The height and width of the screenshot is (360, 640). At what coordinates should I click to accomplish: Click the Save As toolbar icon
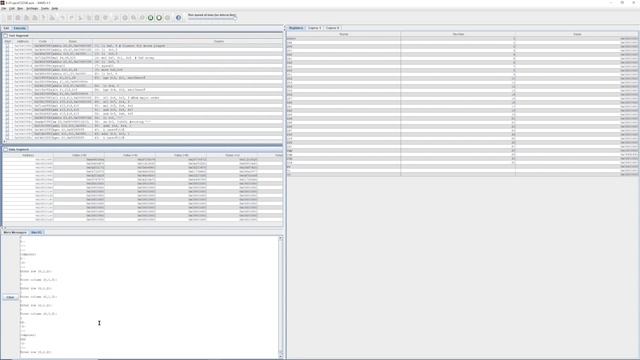[35, 18]
